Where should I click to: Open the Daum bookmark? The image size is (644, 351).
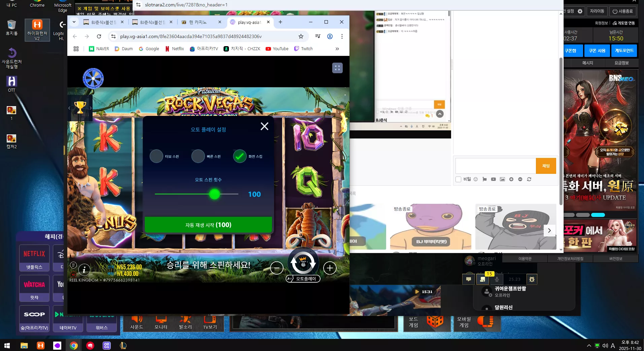coord(124,49)
